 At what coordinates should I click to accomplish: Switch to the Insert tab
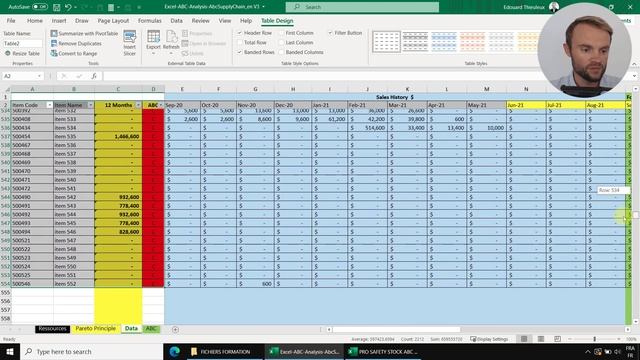tap(59, 20)
